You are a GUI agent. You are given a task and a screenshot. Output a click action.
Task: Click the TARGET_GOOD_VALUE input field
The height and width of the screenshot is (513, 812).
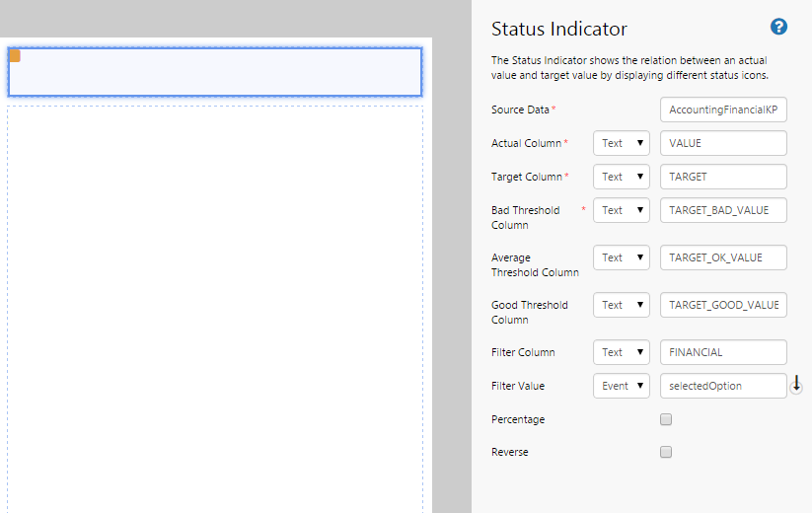[722, 305]
